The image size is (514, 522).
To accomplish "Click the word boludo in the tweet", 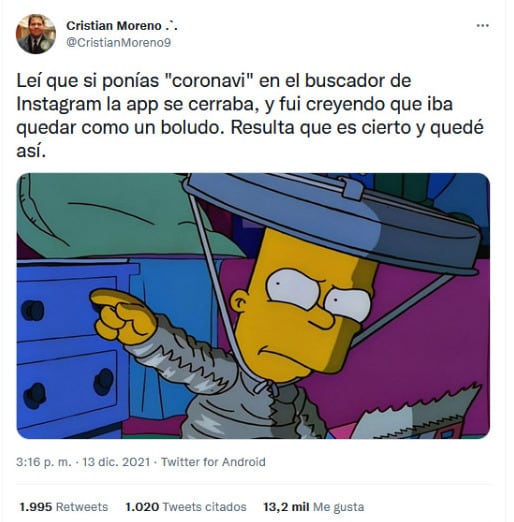I will [192, 128].
